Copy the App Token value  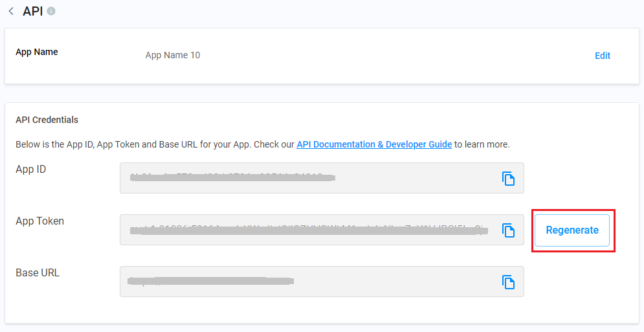click(509, 230)
